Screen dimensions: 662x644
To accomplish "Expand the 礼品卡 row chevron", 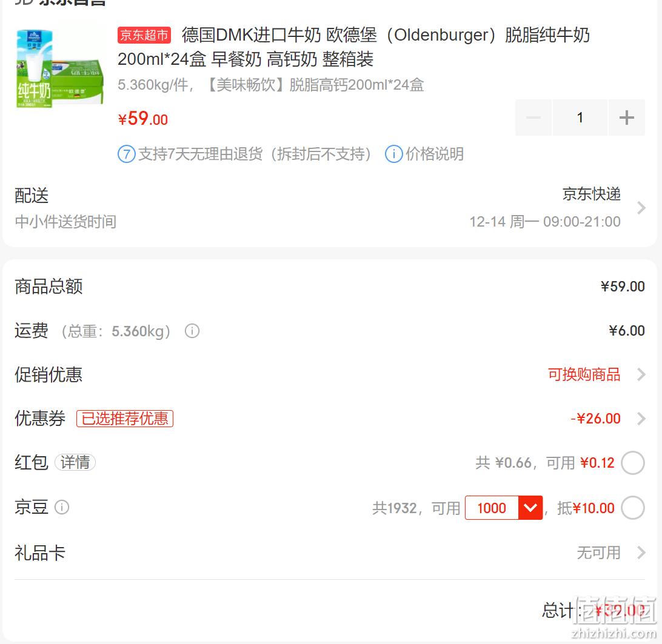I will [x=641, y=553].
